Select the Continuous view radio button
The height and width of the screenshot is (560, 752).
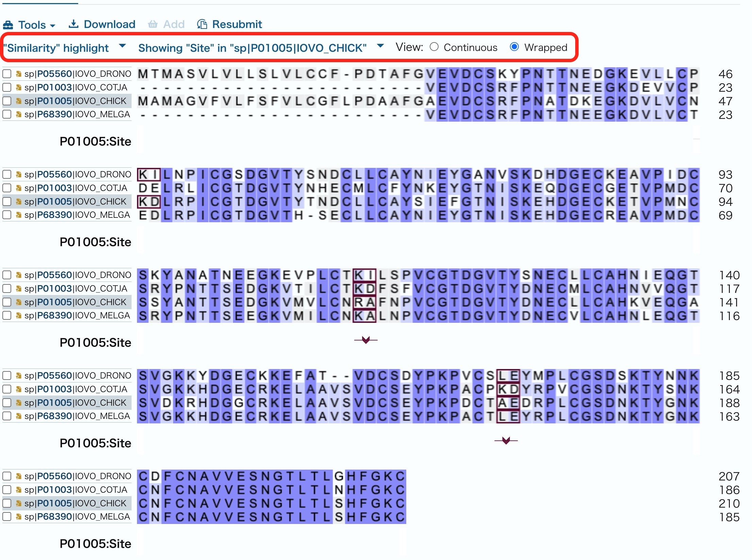[x=434, y=47]
